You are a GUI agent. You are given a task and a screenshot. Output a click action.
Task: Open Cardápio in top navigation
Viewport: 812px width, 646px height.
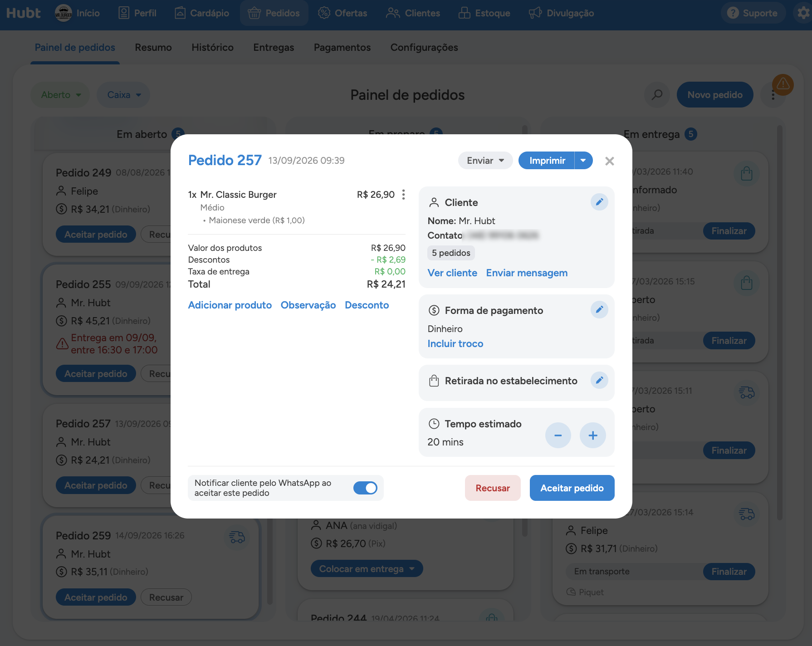pyautogui.click(x=202, y=13)
